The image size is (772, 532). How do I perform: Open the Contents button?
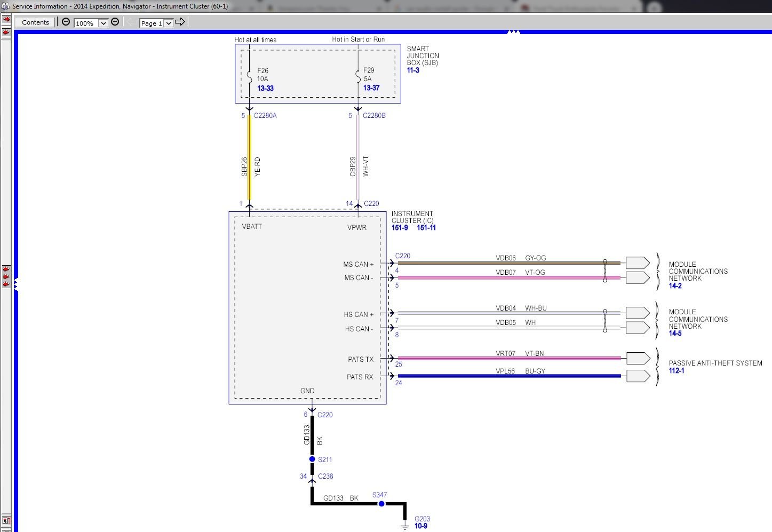click(x=35, y=22)
